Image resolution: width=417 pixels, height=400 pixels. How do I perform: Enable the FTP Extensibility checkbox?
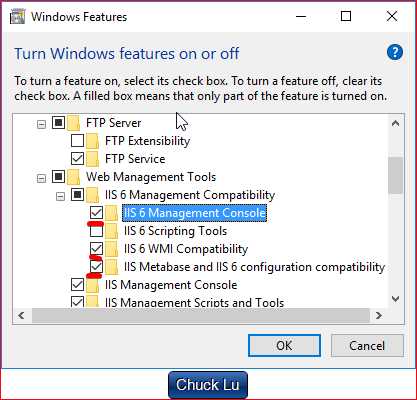[x=77, y=141]
